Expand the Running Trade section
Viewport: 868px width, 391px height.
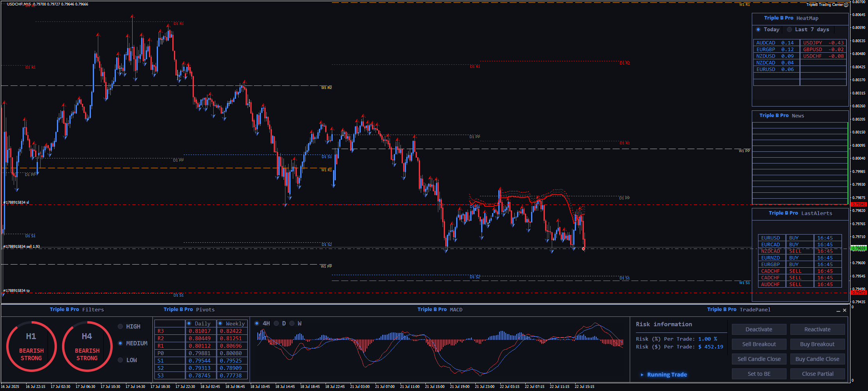[642, 375]
